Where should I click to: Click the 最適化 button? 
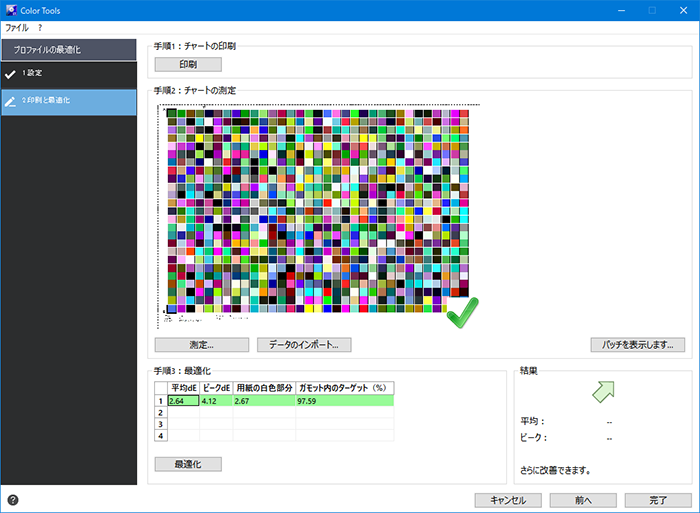click(188, 464)
